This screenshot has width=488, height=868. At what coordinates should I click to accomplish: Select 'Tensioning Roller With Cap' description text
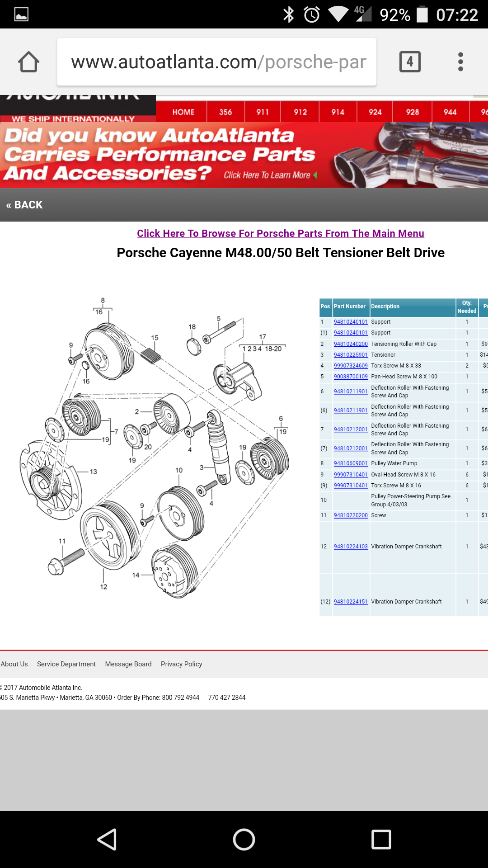click(x=404, y=344)
